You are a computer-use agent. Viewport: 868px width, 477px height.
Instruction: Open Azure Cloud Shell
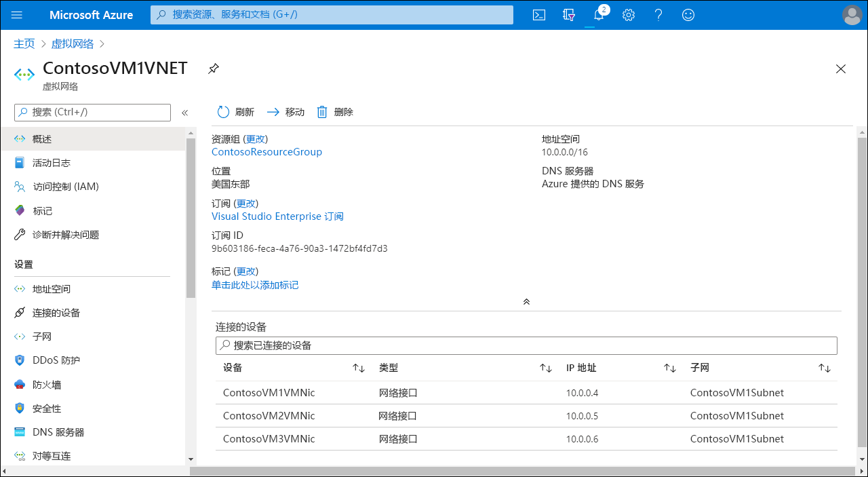tap(538, 14)
